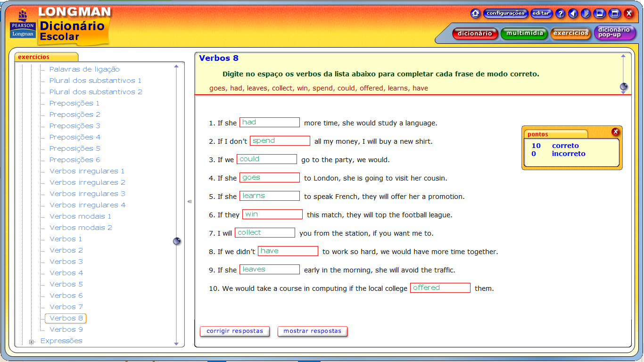Choose the 'Verbos modais 2' exercise
Image resolution: width=644 pixels, height=362 pixels.
click(x=81, y=228)
